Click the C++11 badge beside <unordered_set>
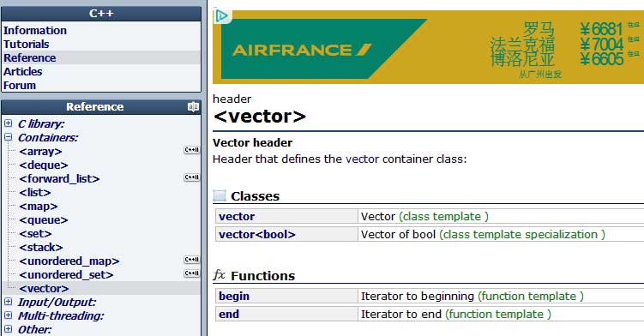The width and height of the screenshot is (644, 336). (191, 273)
